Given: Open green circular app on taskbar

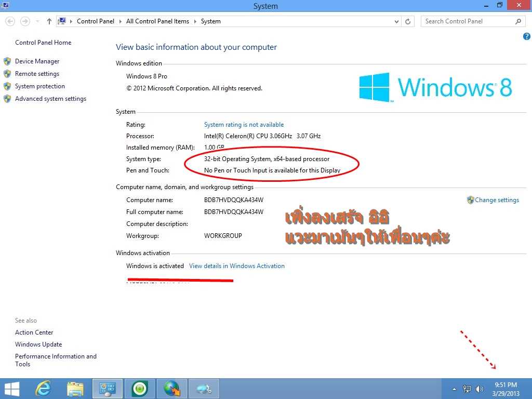Looking at the screenshot, I should (x=140, y=389).
